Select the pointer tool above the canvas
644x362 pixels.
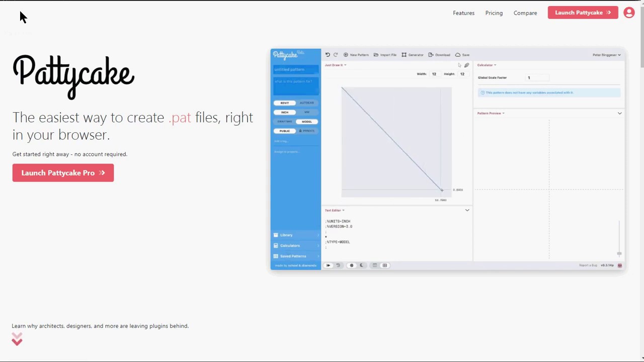pyautogui.click(x=459, y=65)
